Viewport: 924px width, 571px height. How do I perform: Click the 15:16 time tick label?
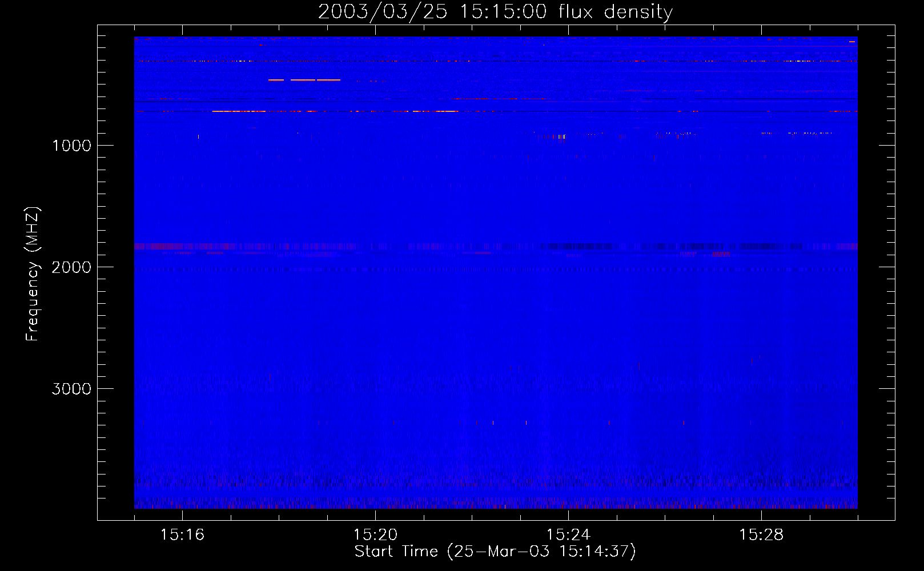click(182, 535)
